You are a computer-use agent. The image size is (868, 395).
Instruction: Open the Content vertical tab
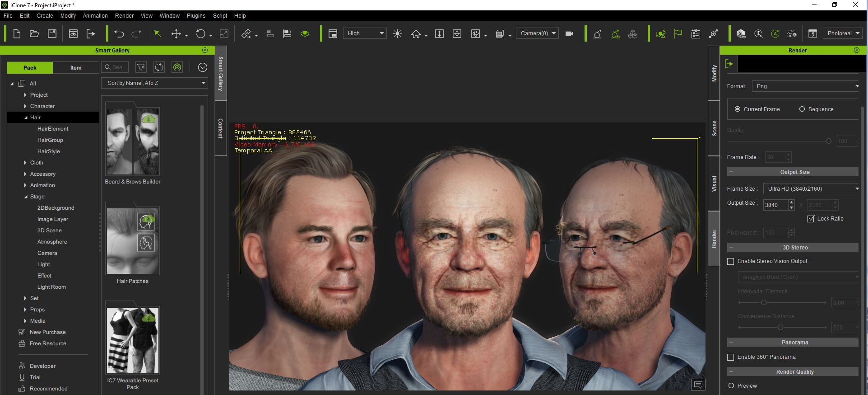(x=221, y=128)
